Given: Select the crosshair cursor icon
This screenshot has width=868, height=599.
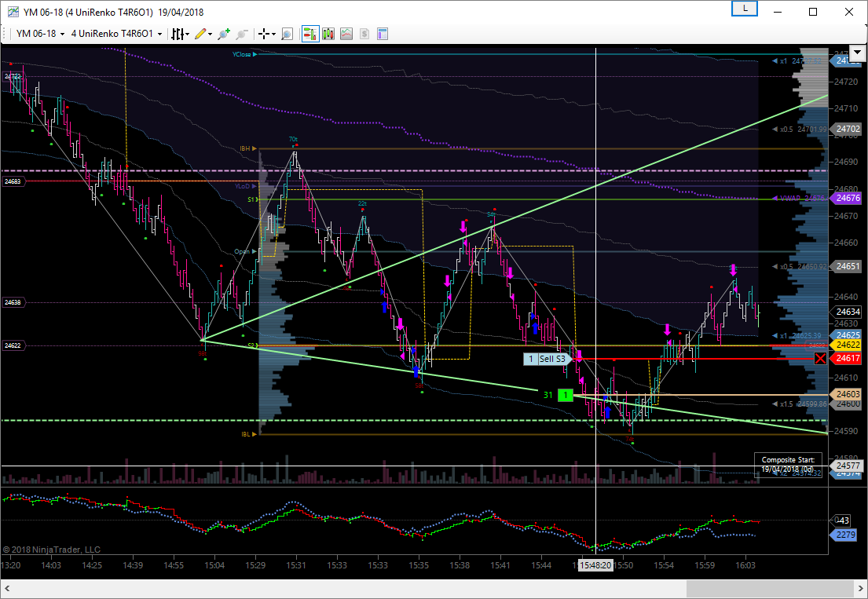Looking at the screenshot, I should click(264, 35).
